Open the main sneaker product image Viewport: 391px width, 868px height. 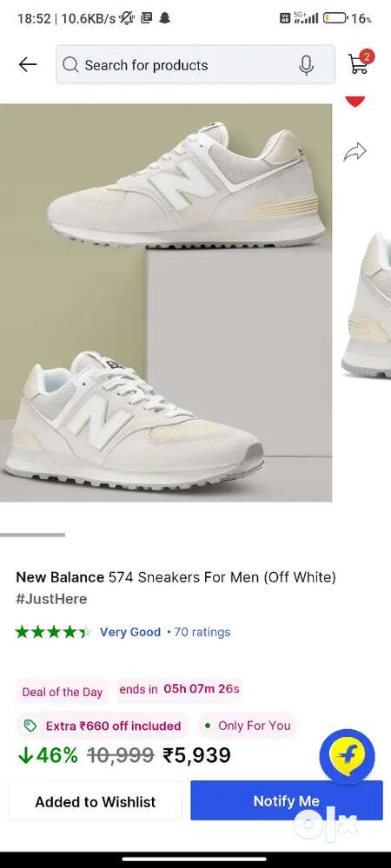click(166, 303)
